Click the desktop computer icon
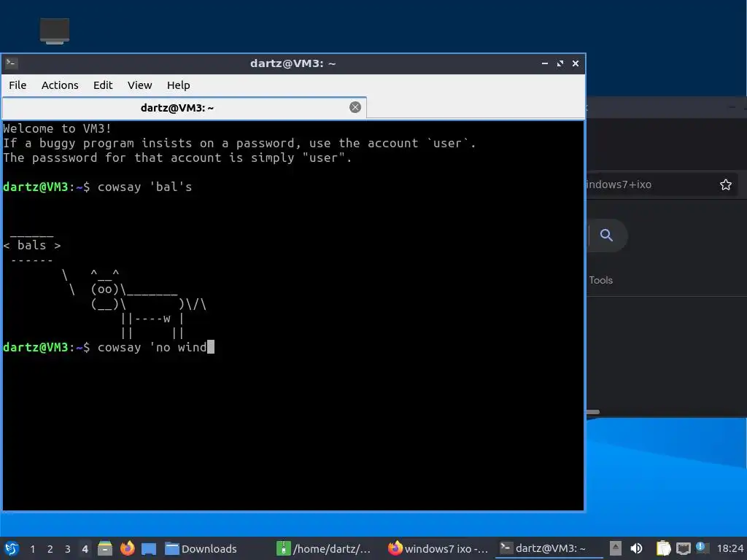This screenshot has width=747, height=560. point(54,31)
